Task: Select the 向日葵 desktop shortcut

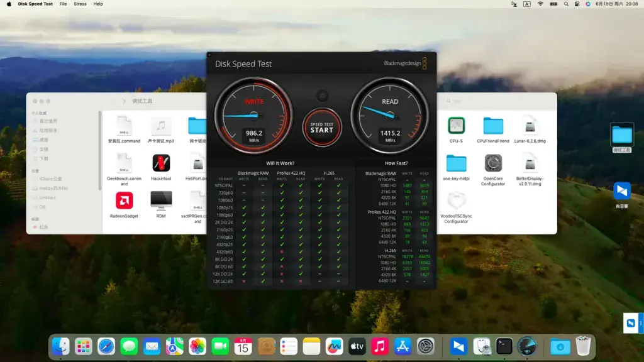Action: click(622, 195)
